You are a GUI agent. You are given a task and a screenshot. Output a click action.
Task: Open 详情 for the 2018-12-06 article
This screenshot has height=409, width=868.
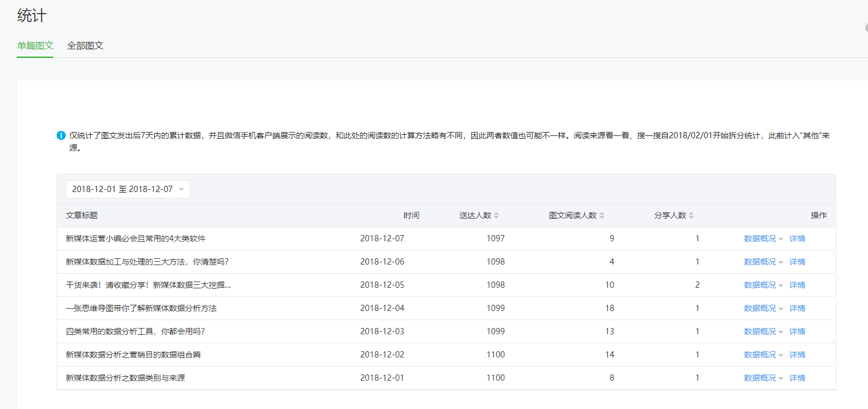click(x=797, y=262)
